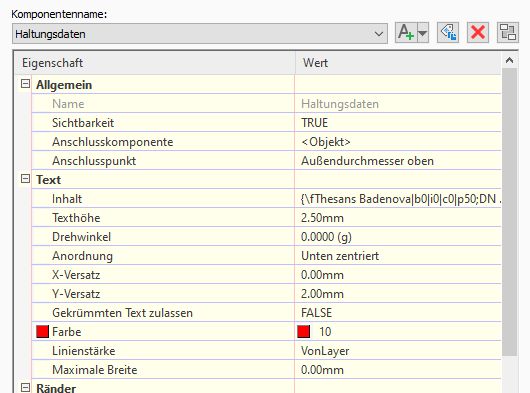Delete component with the red X icon
Image resolution: width=530 pixels, height=393 pixels.
point(478,33)
